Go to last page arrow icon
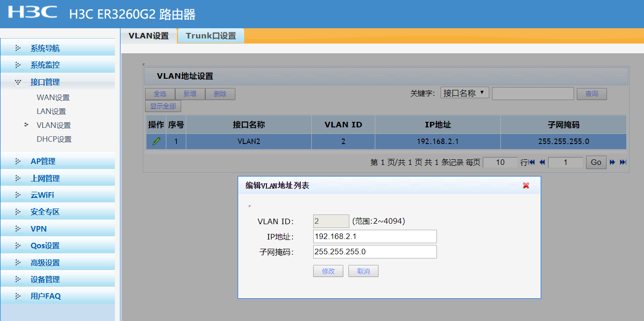Screen dimensions: 644x321 pyautogui.click(x=623, y=162)
